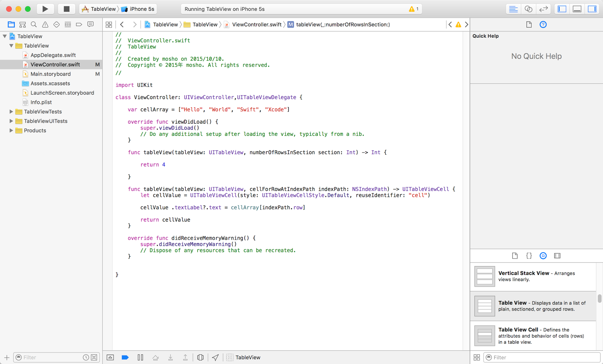603x364 pixels.
Task: Click the navigator Filter field
Action: point(57,357)
